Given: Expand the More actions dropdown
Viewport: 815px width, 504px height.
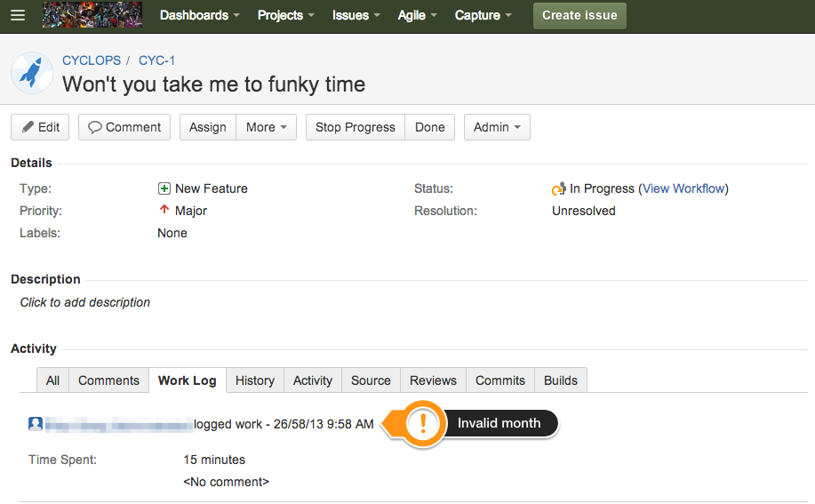Looking at the screenshot, I should pos(266,127).
